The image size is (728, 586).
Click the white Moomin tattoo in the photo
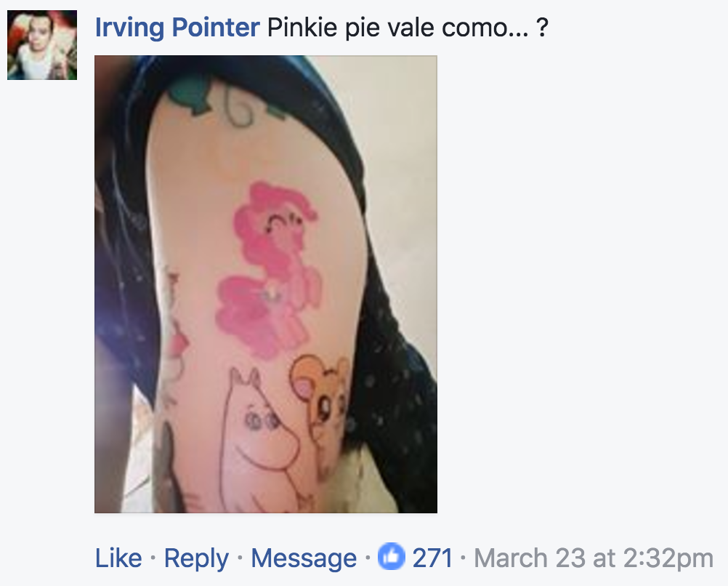click(x=258, y=436)
